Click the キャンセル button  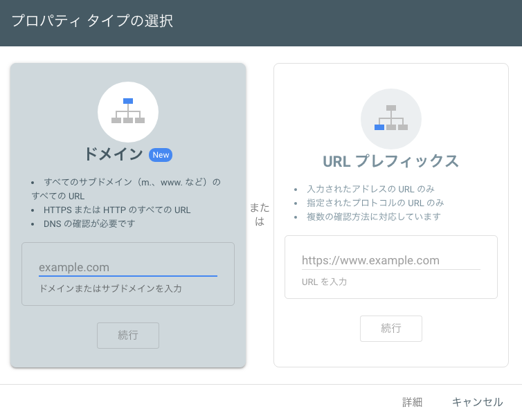pyautogui.click(x=477, y=402)
